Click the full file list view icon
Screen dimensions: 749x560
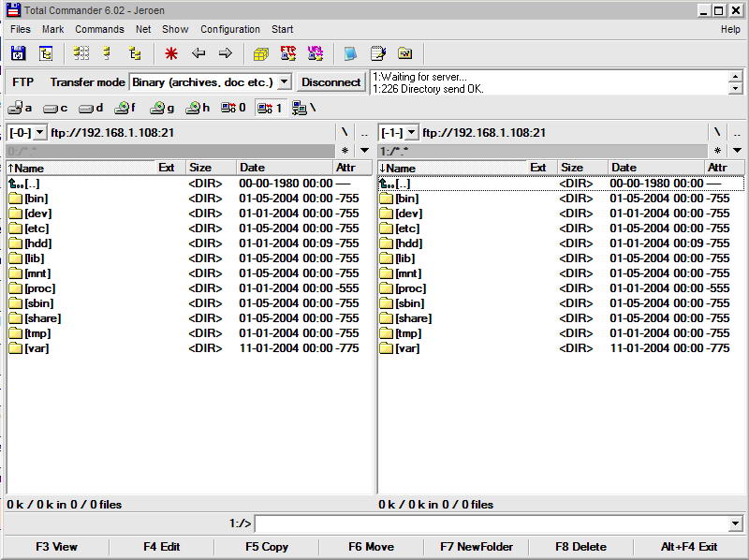tap(108, 53)
